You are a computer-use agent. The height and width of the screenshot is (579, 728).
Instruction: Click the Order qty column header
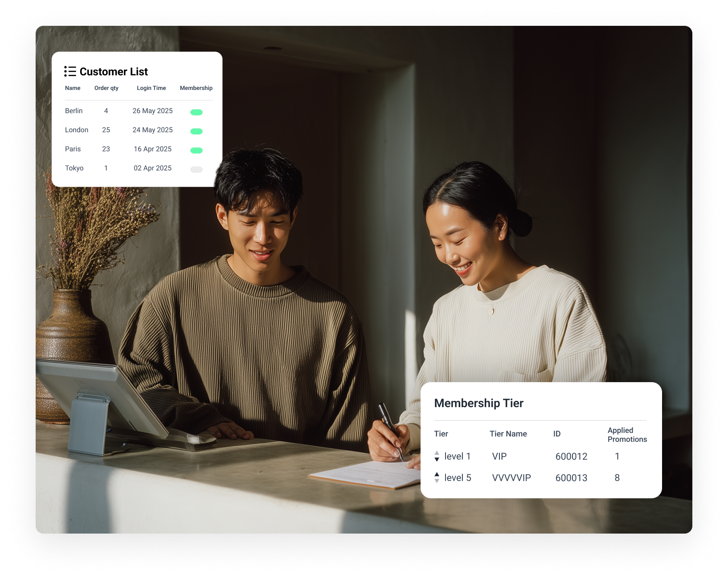tap(106, 88)
